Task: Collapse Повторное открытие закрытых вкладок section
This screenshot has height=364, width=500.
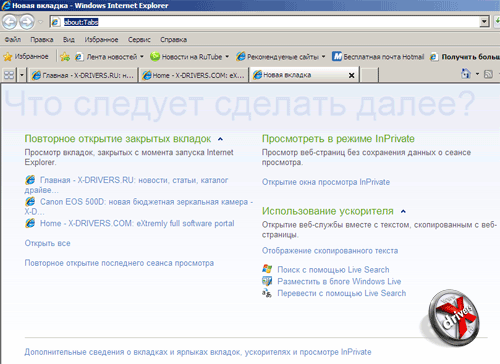Action: (x=220, y=139)
